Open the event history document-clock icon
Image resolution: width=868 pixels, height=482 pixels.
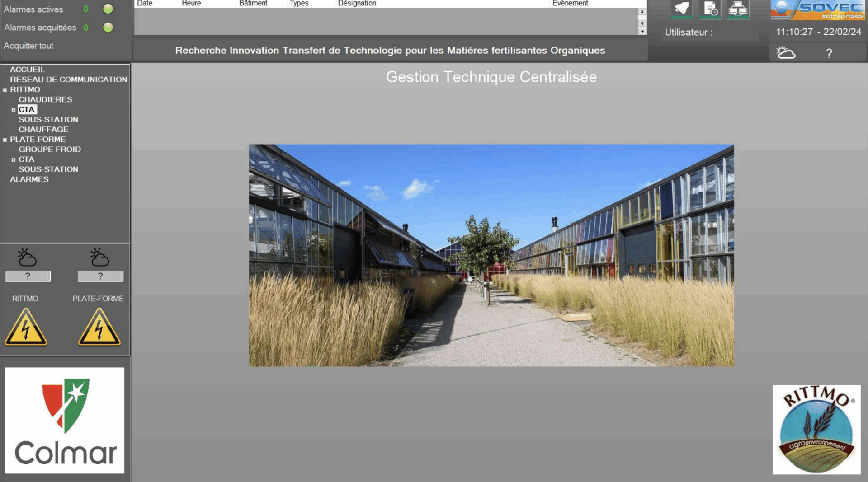click(x=710, y=9)
